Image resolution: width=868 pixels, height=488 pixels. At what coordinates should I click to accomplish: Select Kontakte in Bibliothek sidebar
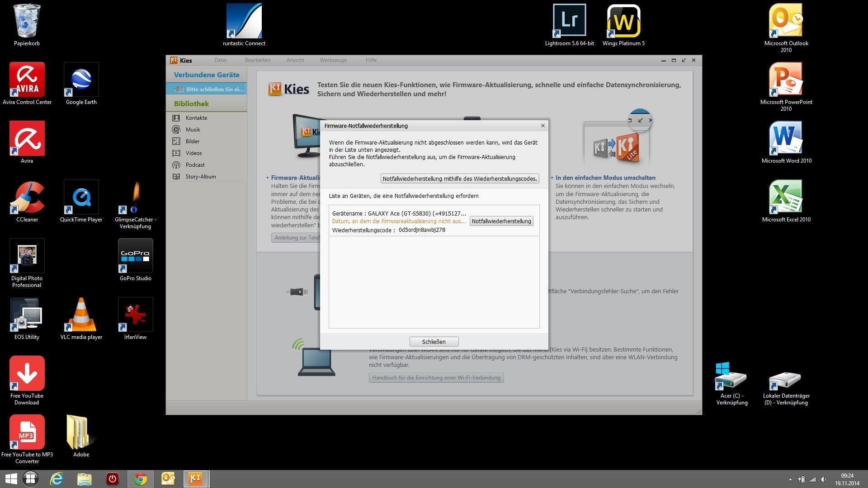coord(207,118)
